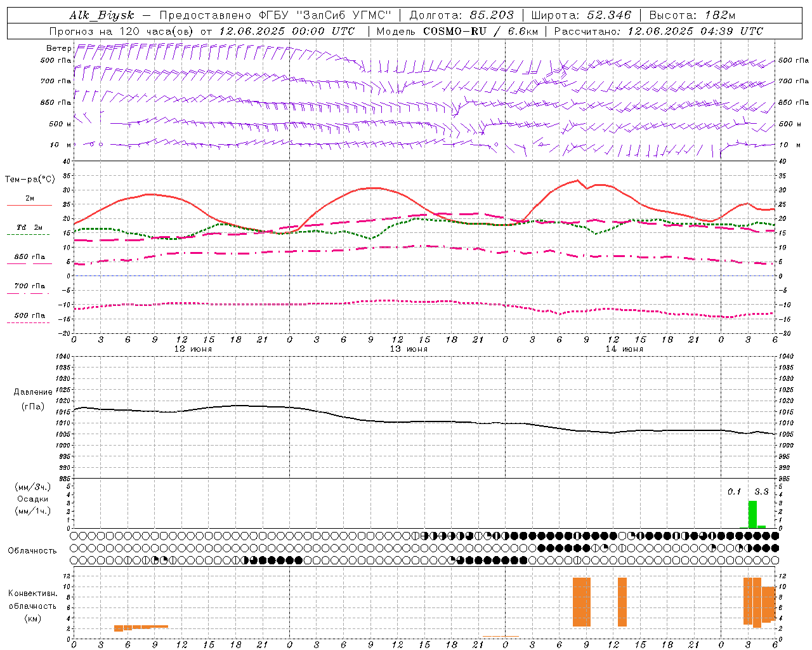Click the '12 июня' date label
The image size is (812, 650).
click(193, 349)
